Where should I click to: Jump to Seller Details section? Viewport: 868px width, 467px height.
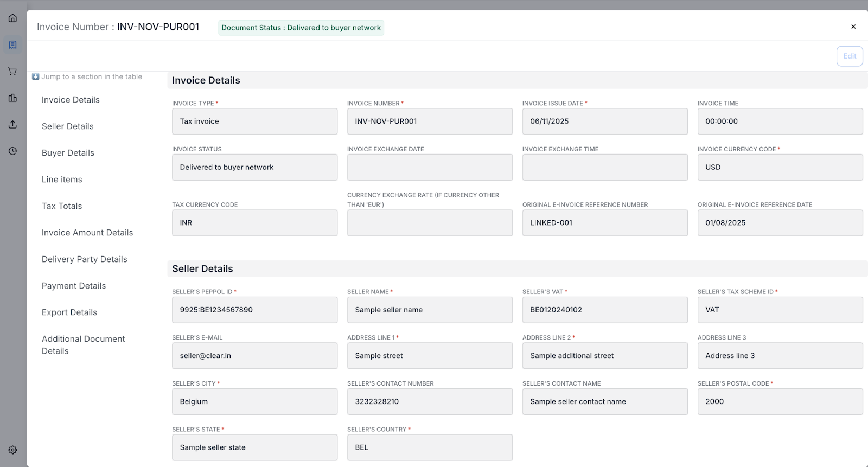pos(68,126)
